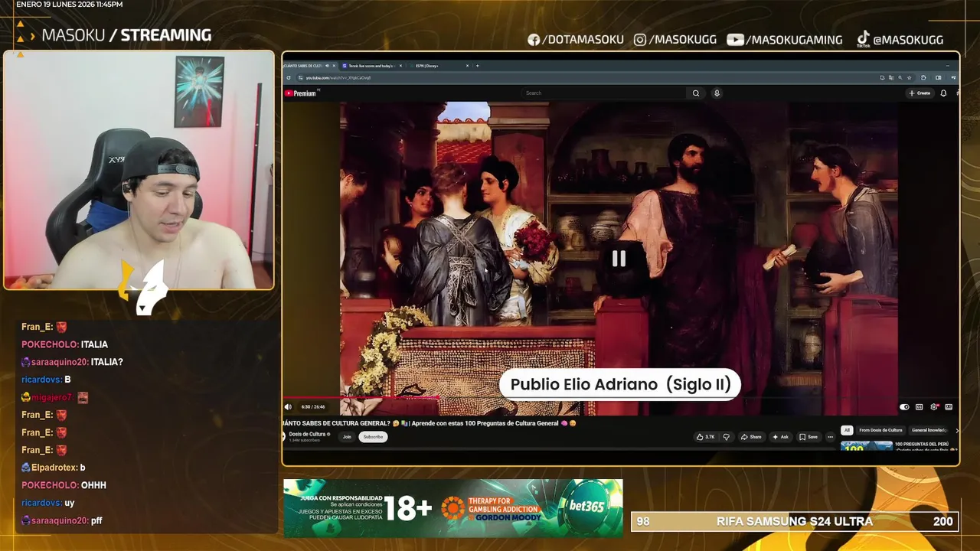Subscribe to Dosis de Cultura
Viewport: 980px width, 551px height.
[x=373, y=437]
